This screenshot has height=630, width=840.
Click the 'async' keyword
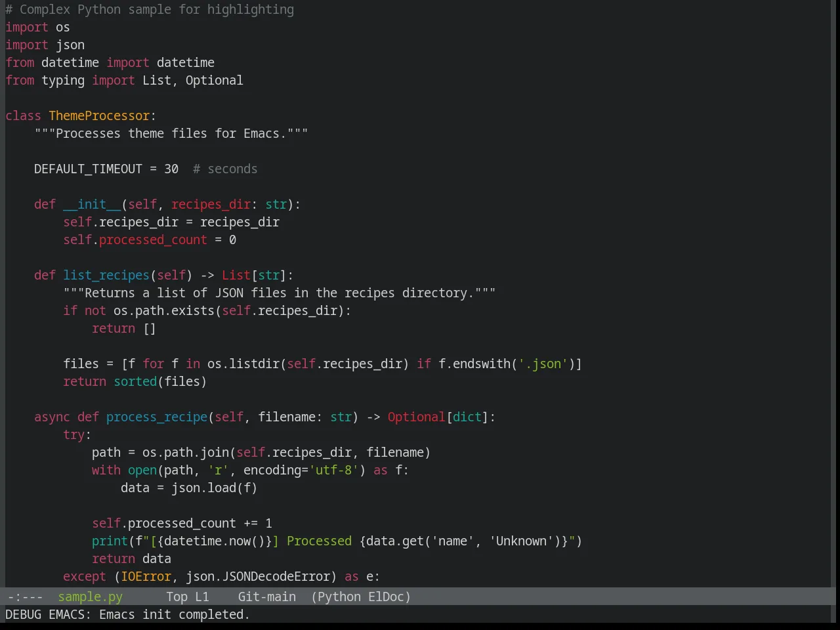(52, 417)
